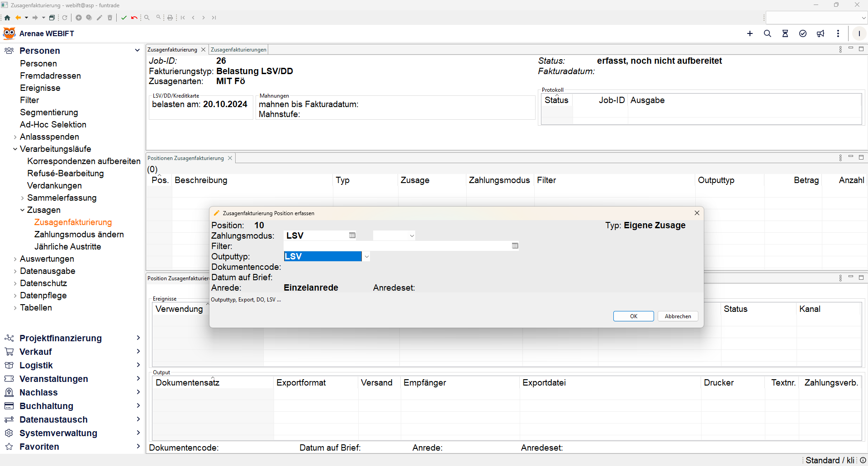Click the red undo arrow icon

point(134,18)
